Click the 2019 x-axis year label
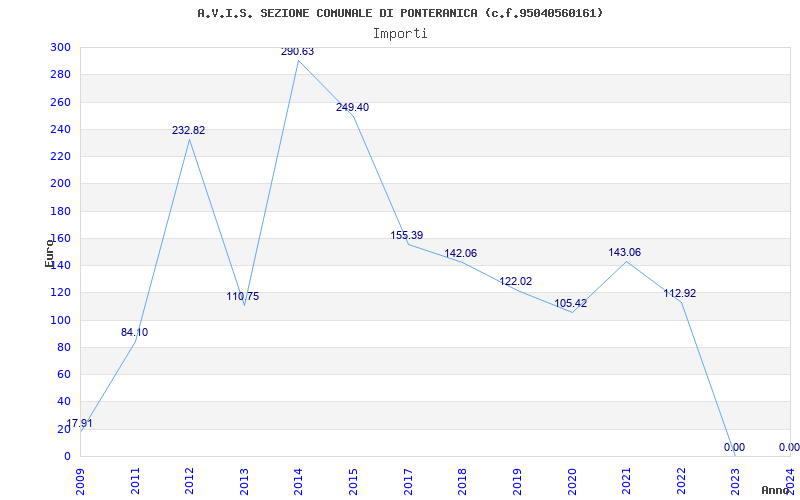The image size is (800, 500). 517,482
